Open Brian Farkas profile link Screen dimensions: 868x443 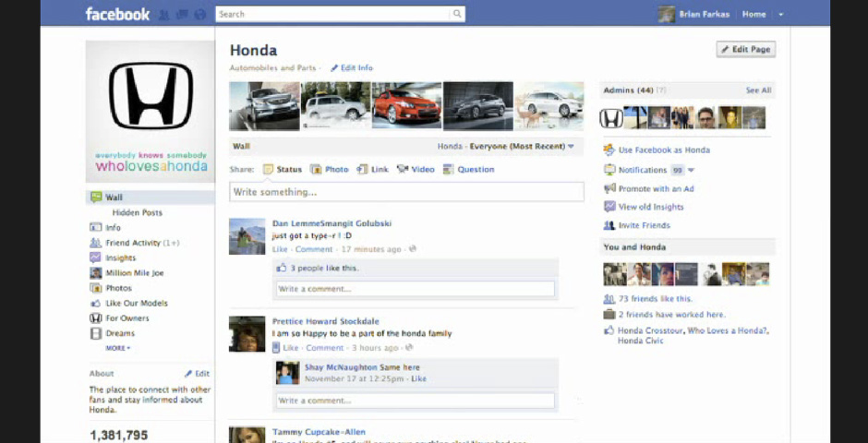tap(705, 15)
